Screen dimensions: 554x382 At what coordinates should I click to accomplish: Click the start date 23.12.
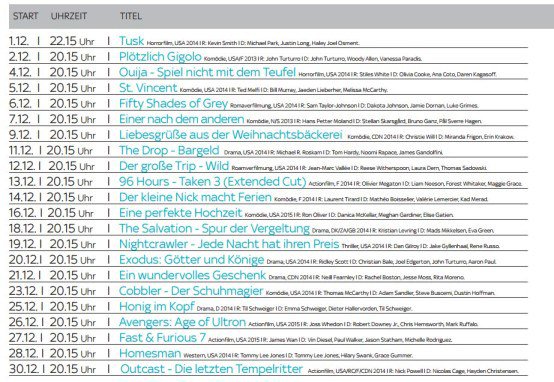pos(23,291)
